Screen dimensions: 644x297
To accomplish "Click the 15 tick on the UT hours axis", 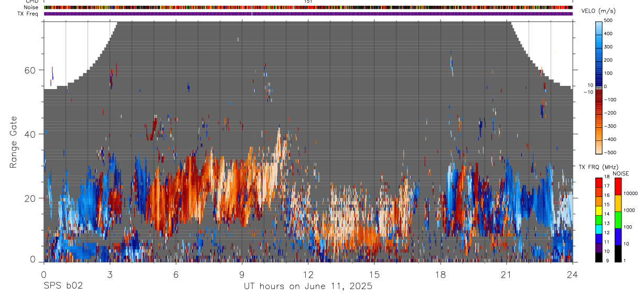I will pyautogui.click(x=374, y=274).
